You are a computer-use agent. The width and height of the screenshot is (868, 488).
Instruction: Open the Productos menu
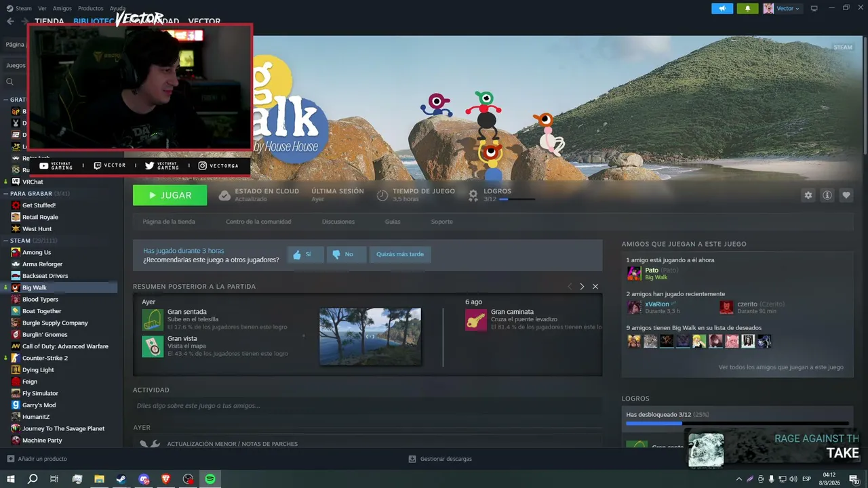click(x=90, y=8)
